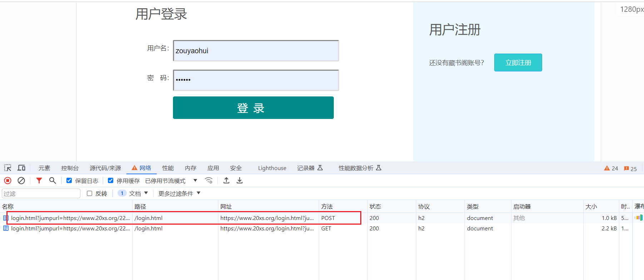Toggle the disable cache checkbox 停用缓存
Image resolution: width=644 pixels, height=280 pixels.
[x=111, y=181]
